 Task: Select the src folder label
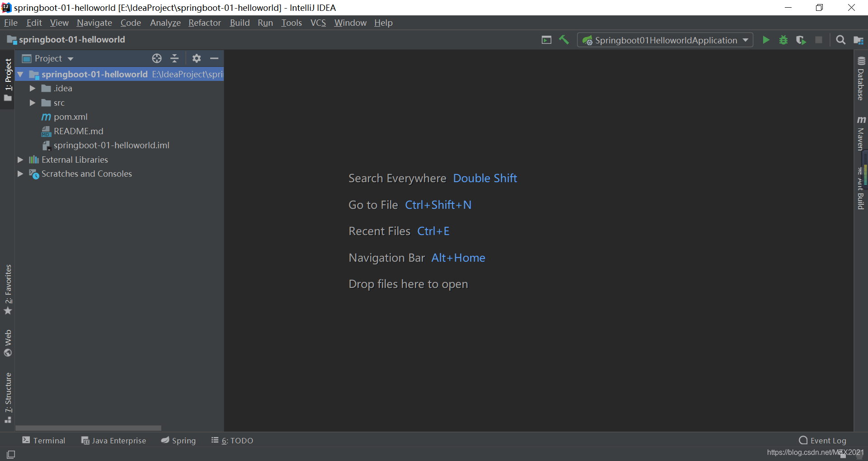[59, 103]
